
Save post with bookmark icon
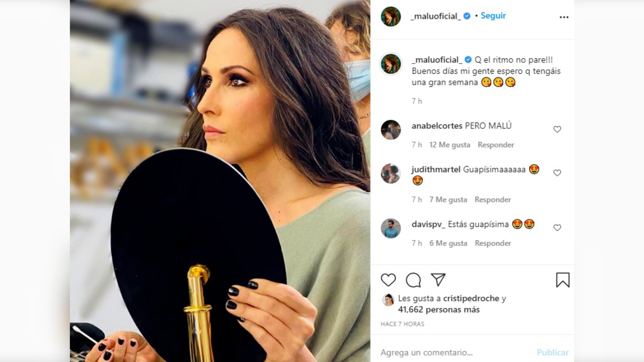coord(562,280)
